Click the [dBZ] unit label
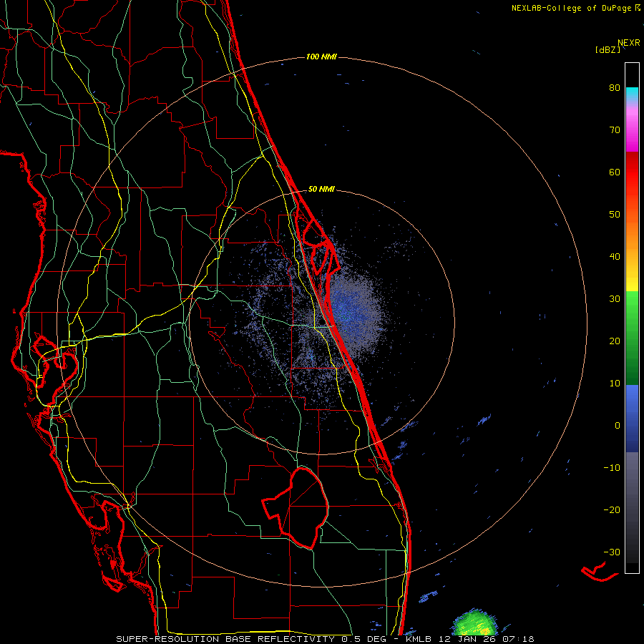Image resolution: width=644 pixels, height=644 pixels. [x=608, y=49]
